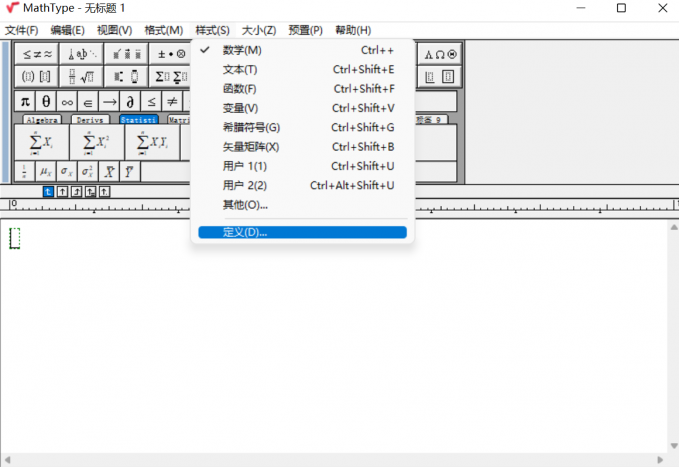Choose the 文本(T) style

point(302,69)
